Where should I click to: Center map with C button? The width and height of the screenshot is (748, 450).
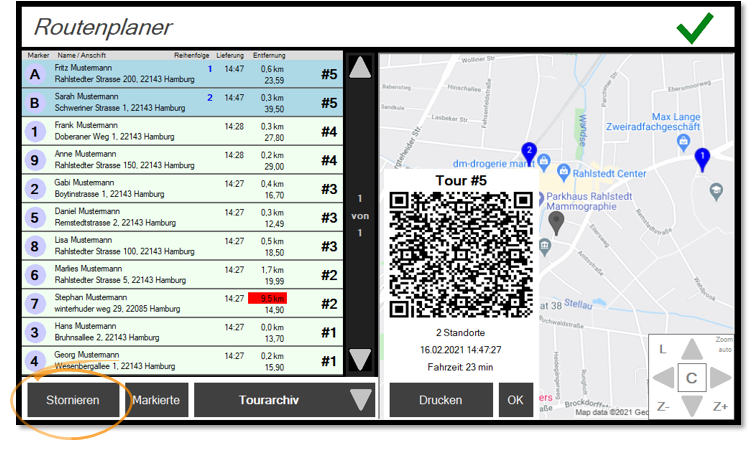click(692, 378)
